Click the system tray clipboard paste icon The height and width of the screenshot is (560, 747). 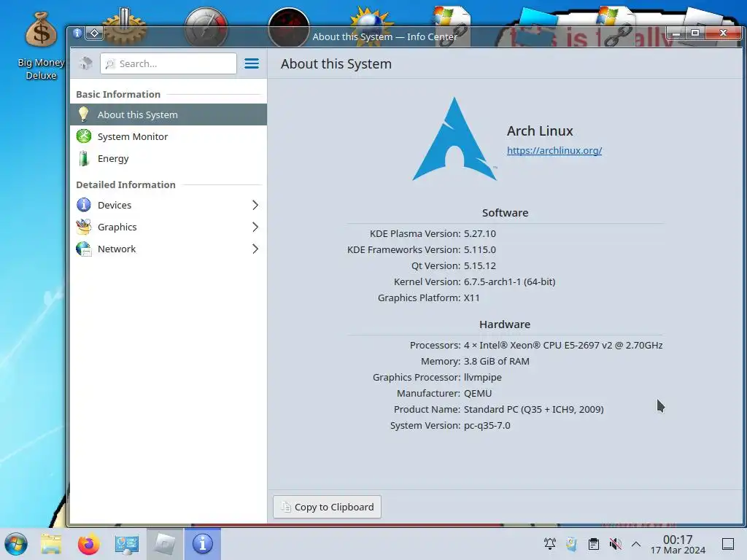coord(571,544)
